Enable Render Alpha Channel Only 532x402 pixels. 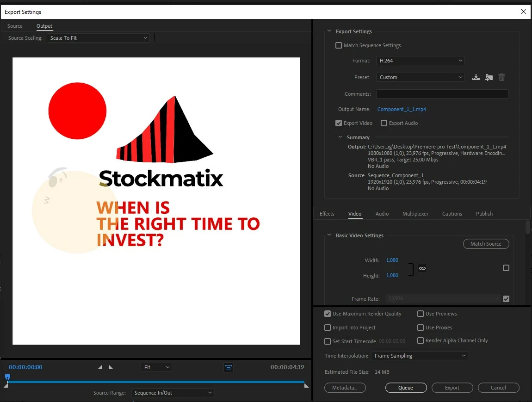pyautogui.click(x=421, y=340)
